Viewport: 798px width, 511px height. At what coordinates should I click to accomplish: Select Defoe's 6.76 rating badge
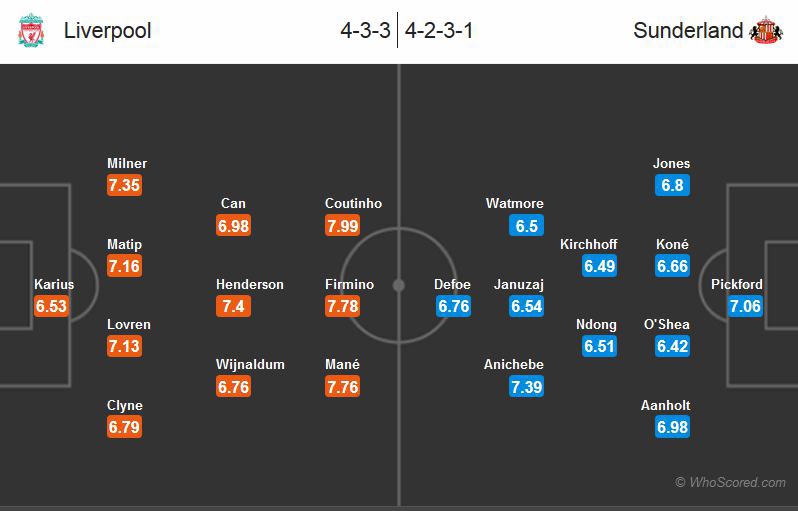click(453, 307)
